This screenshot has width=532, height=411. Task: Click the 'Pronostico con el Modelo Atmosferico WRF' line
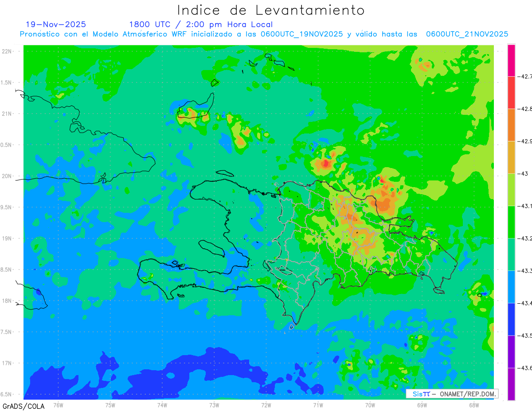(x=264, y=34)
